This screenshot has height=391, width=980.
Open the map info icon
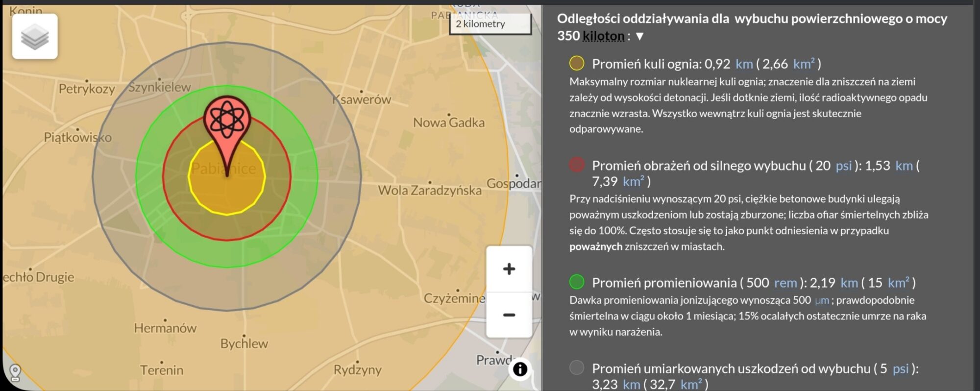[520, 369]
